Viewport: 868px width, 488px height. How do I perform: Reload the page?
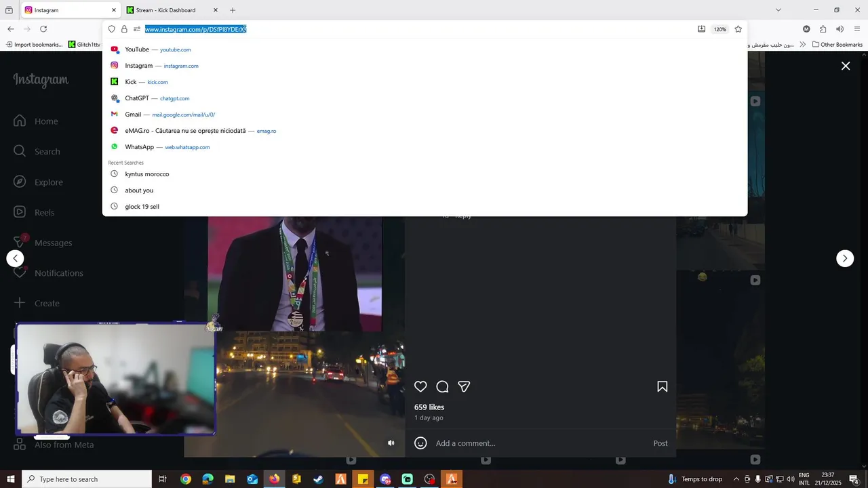[x=43, y=29]
